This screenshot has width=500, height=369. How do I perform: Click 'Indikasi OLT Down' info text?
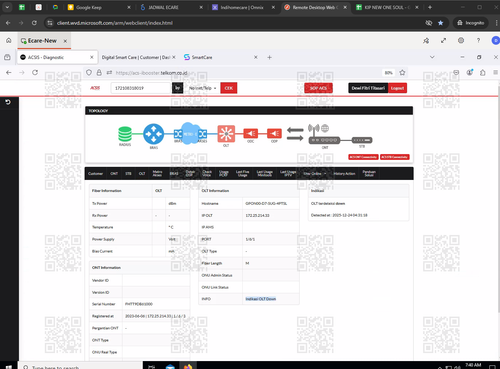click(261, 299)
